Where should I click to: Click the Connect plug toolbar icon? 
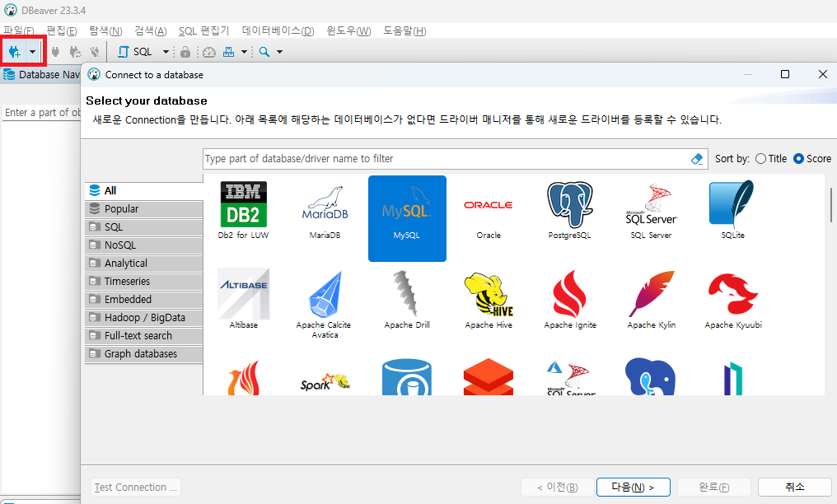pos(55,52)
